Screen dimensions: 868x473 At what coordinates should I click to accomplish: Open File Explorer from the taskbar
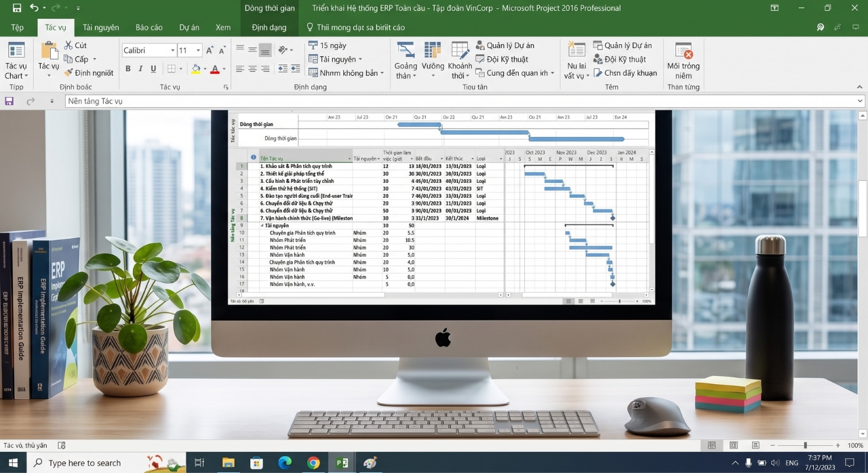coord(229,463)
